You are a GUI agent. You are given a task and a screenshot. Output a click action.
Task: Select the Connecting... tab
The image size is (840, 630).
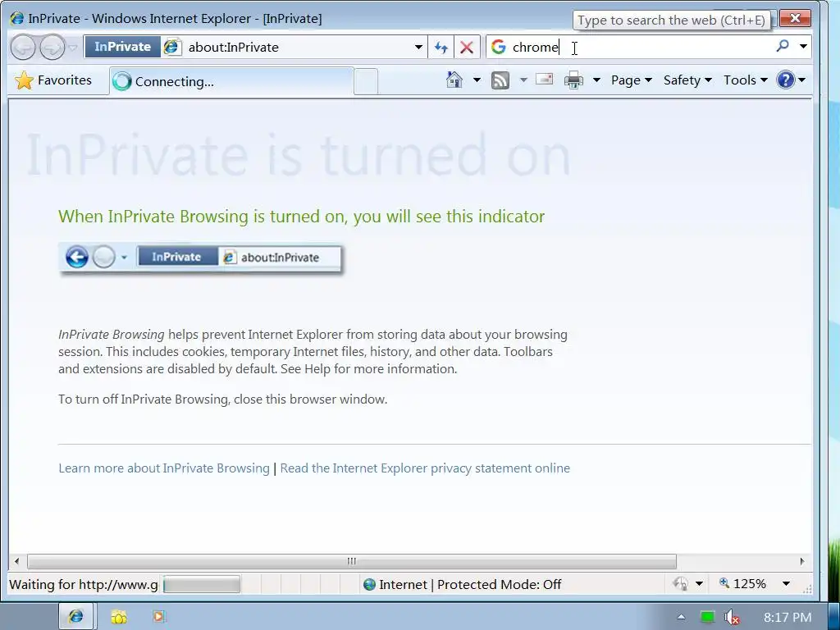[231, 81]
